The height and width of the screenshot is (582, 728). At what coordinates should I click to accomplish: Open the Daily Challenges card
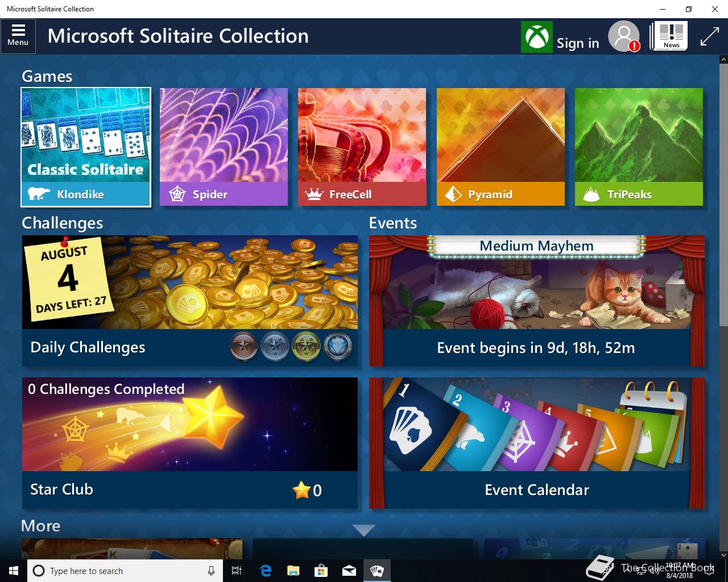point(190,301)
